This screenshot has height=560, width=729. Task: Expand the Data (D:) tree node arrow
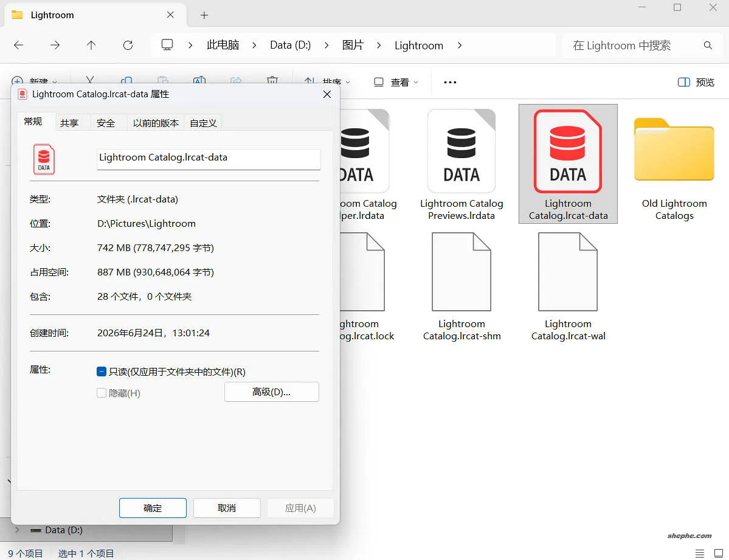click(17, 530)
